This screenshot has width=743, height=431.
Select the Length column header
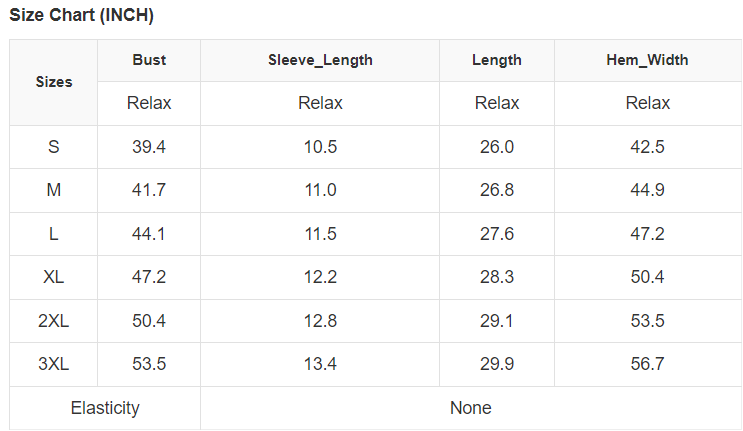pos(497,60)
